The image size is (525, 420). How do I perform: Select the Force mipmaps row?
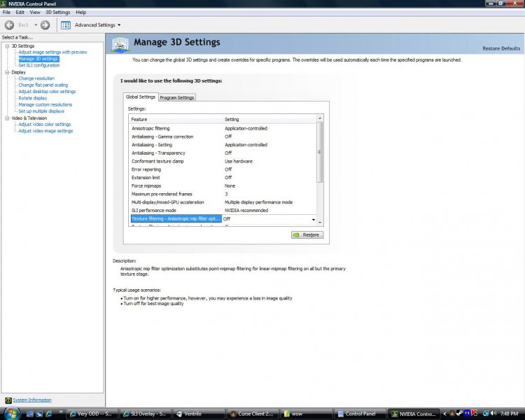(x=223, y=186)
